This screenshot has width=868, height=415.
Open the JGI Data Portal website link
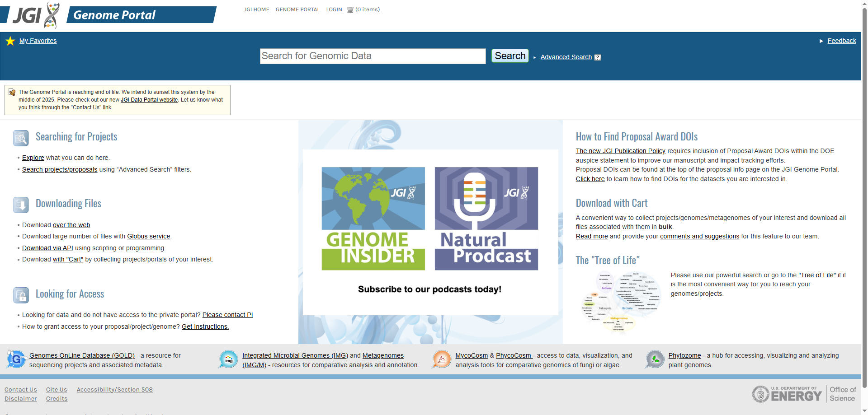coord(149,100)
